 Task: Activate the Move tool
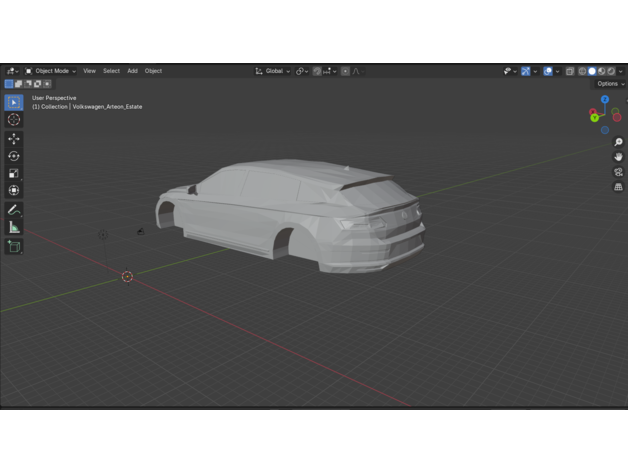14,139
